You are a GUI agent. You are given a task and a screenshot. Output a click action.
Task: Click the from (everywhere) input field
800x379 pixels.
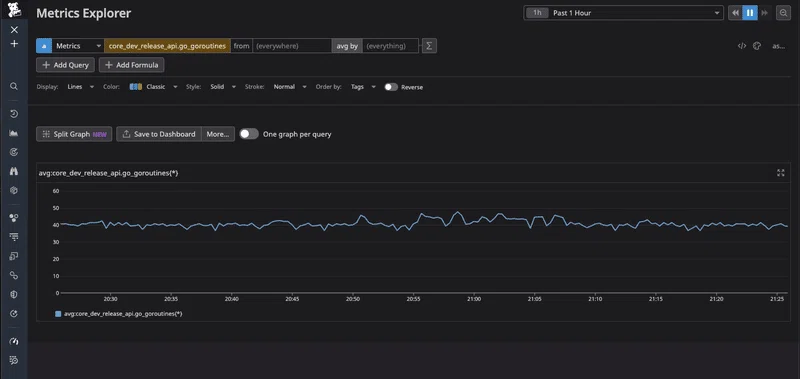[292, 46]
